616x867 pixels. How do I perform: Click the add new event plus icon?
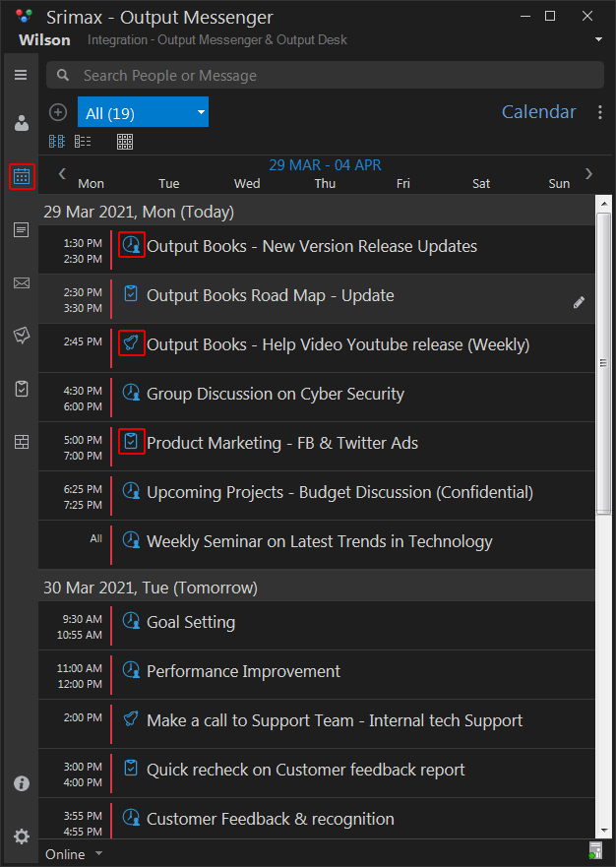point(57,112)
